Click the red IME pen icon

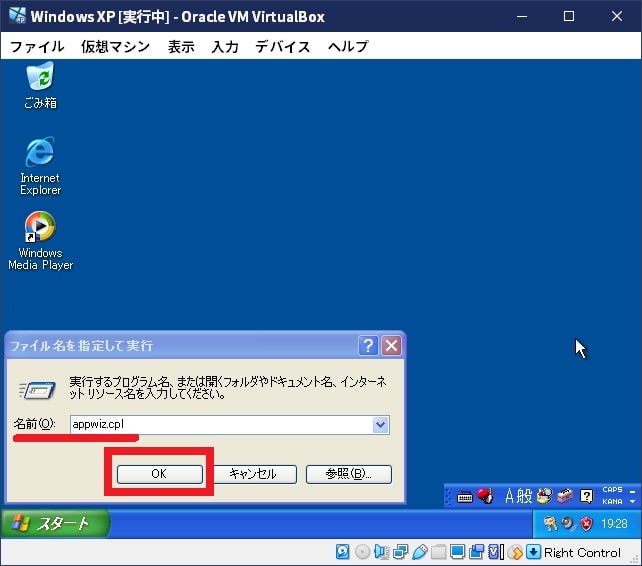[485, 496]
